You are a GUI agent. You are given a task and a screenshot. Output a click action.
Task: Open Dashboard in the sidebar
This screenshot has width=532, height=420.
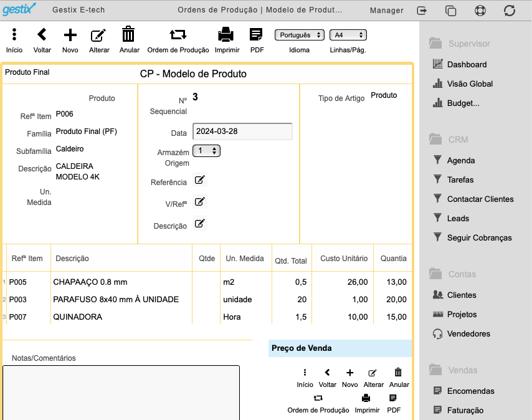(460, 64)
